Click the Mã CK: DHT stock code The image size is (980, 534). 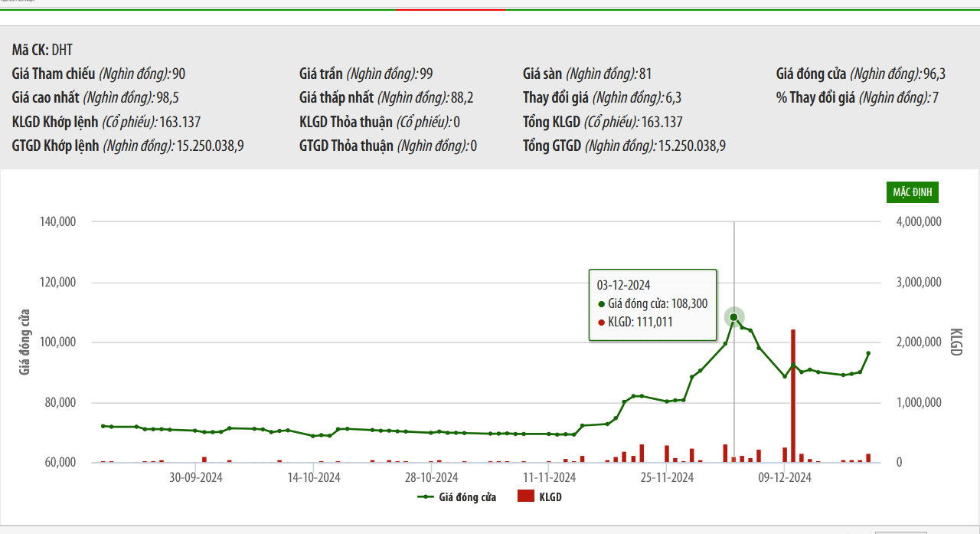pyautogui.click(x=42, y=50)
